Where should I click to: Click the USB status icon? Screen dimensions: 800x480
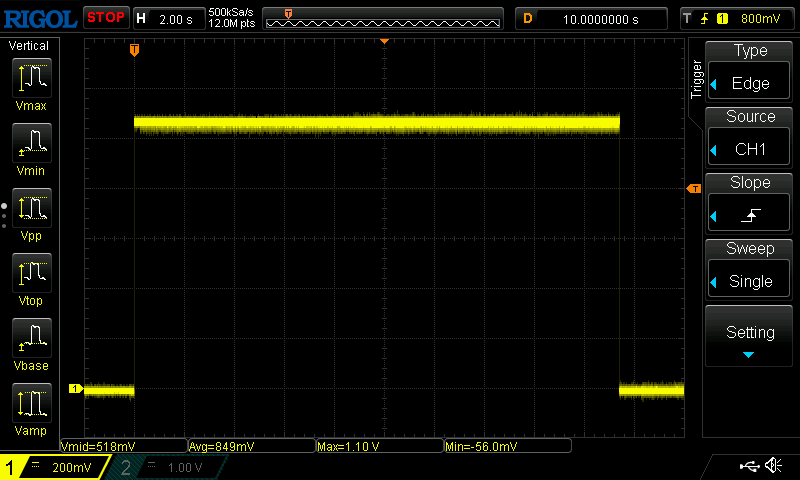click(748, 465)
